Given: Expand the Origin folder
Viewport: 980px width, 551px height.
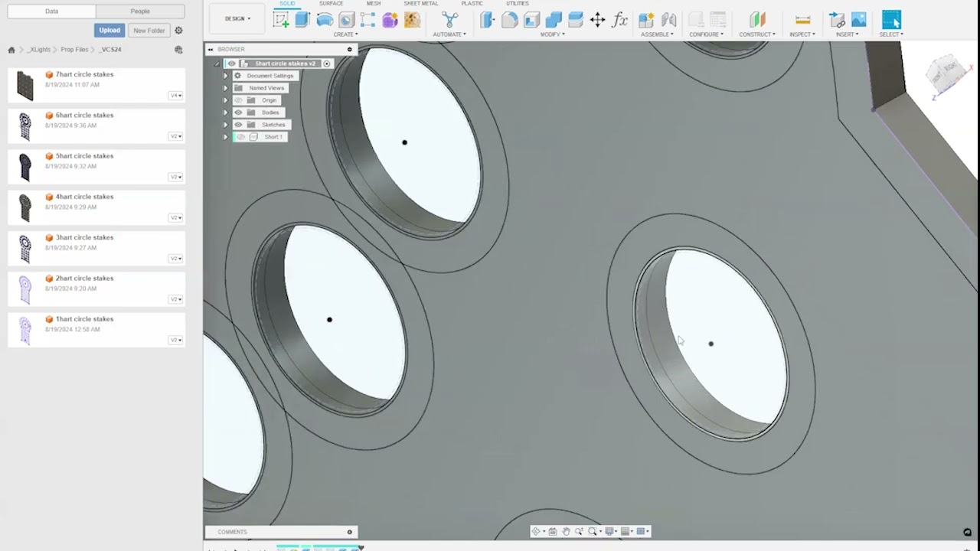Looking at the screenshot, I should (225, 100).
